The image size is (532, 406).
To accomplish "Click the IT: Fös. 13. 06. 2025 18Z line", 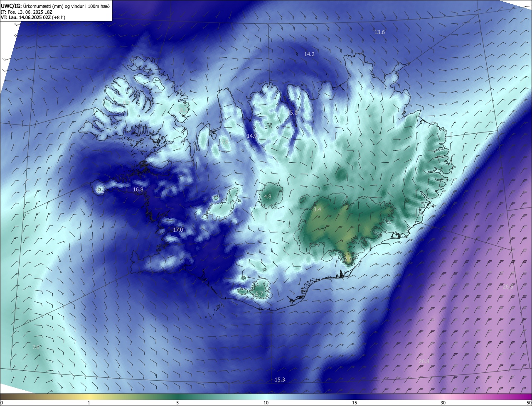I will coord(27,12).
